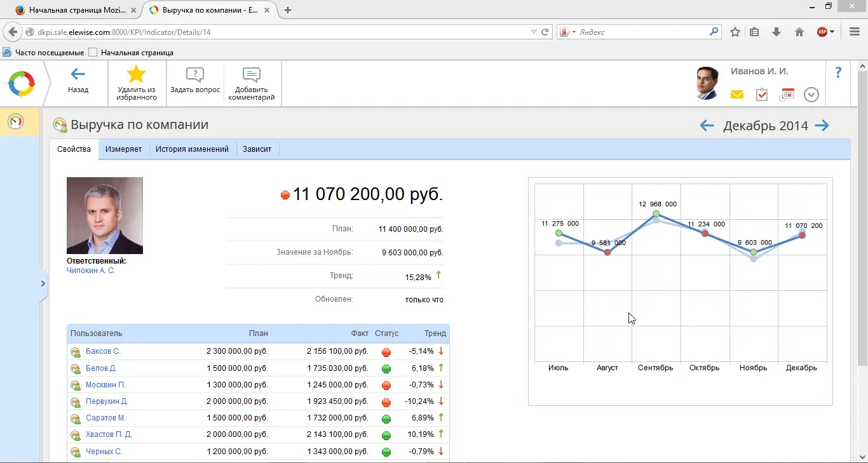
Task: Open messages envelope icon
Action: point(737,95)
